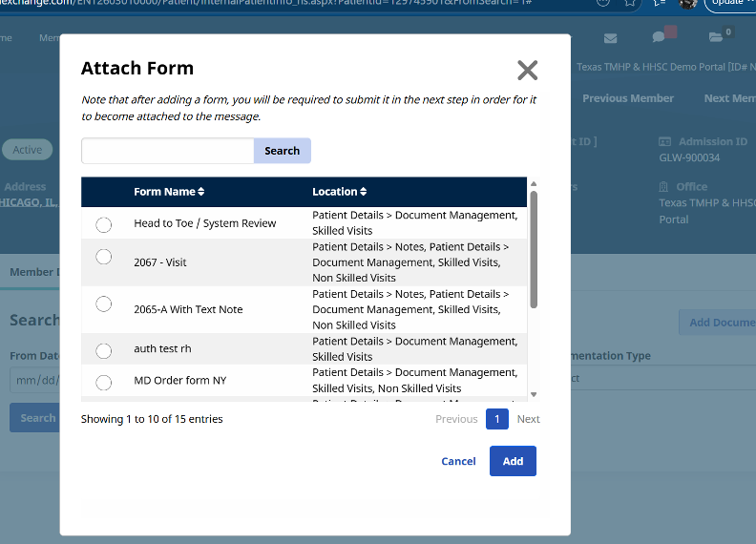Go to Previous page of entries

pyautogui.click(x=456, y=419)
